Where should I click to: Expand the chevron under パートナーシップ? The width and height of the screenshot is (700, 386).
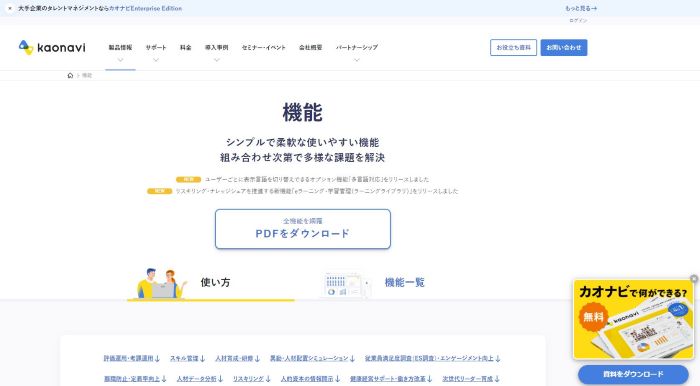[x=357, y=60]
